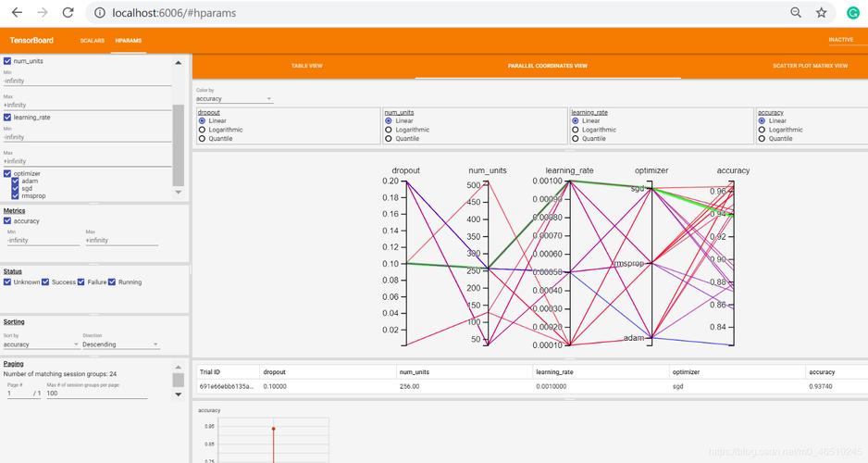868x463 pixels.
Task: Click the browser forward arrow
Action: pos(43,12)
